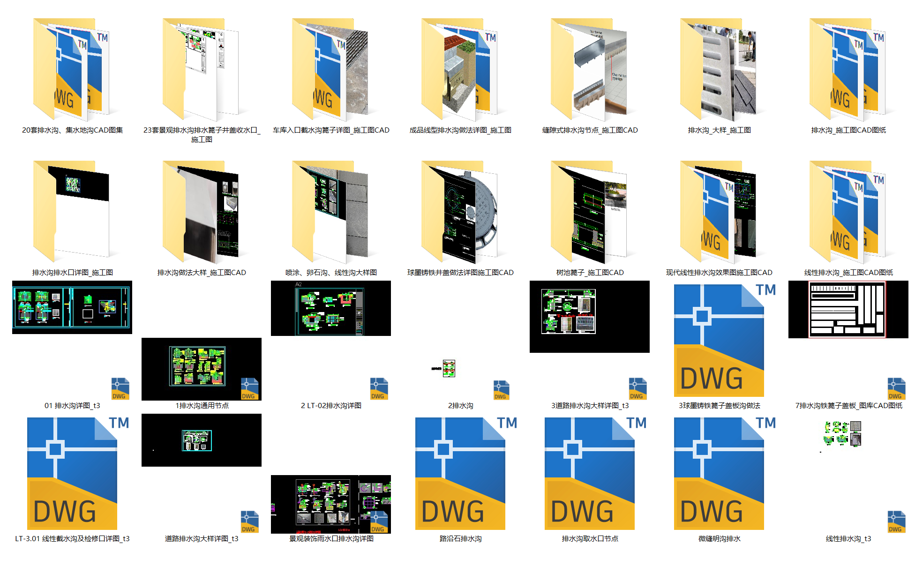Open the 球墨铸铁井盖做法详图施工图CAD folder
This screenshot has height=588, width=915.
click(460, 212)
